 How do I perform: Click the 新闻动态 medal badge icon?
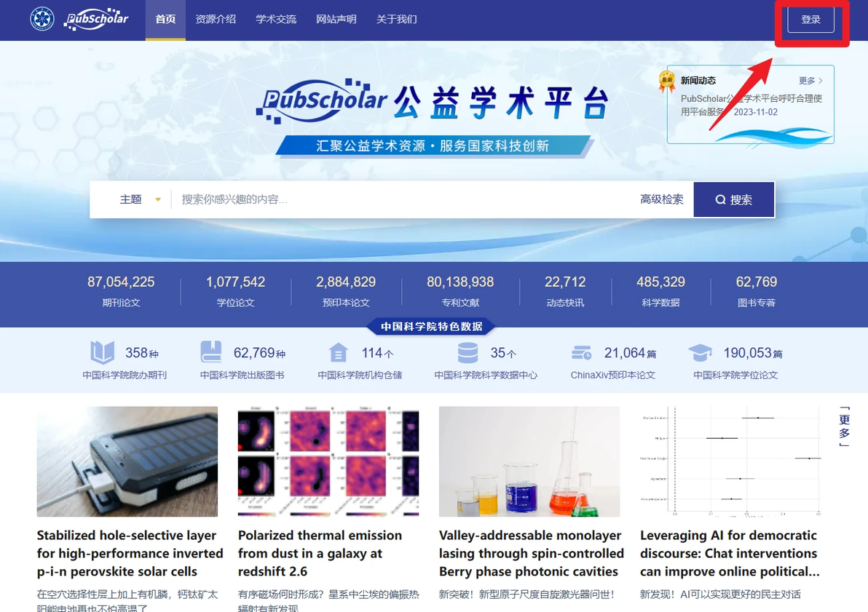pyautogui.click(x=666, y=82)
